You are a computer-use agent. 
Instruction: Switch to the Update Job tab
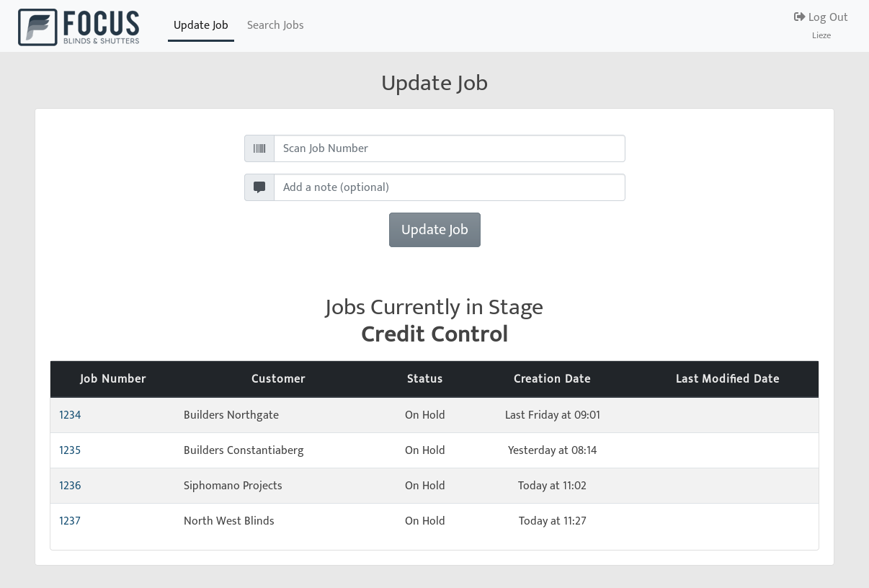[x=200, y=25]
